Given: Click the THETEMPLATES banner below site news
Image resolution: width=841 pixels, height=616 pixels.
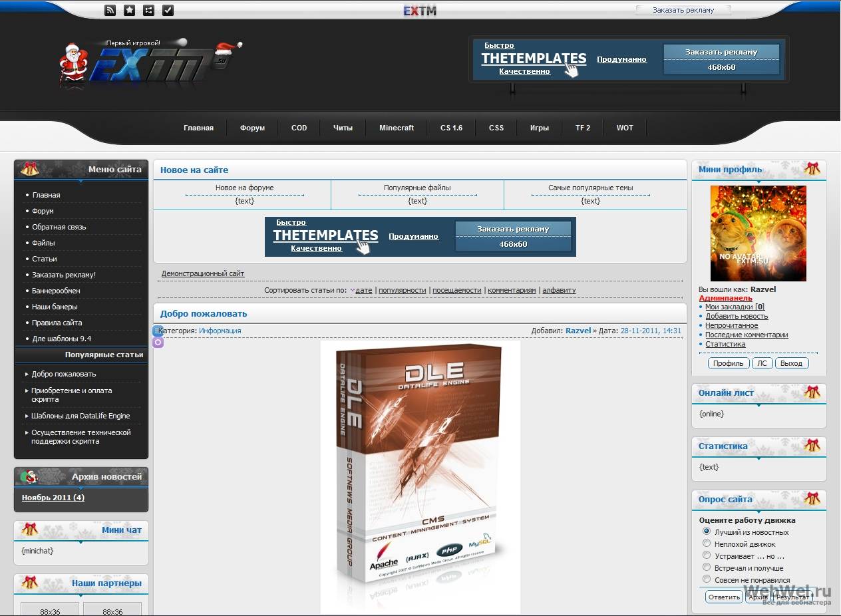Looking at the screenshot, I should click(x=420, y=237).
